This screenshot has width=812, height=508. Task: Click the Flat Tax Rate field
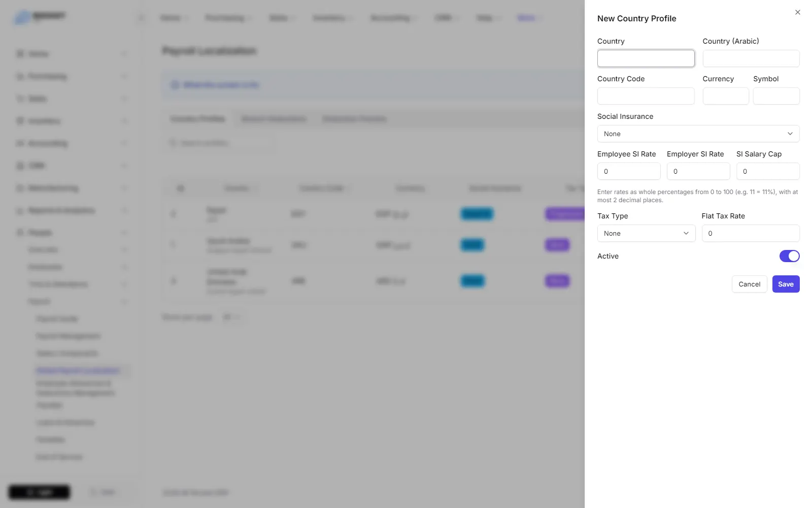coord(751,233)
